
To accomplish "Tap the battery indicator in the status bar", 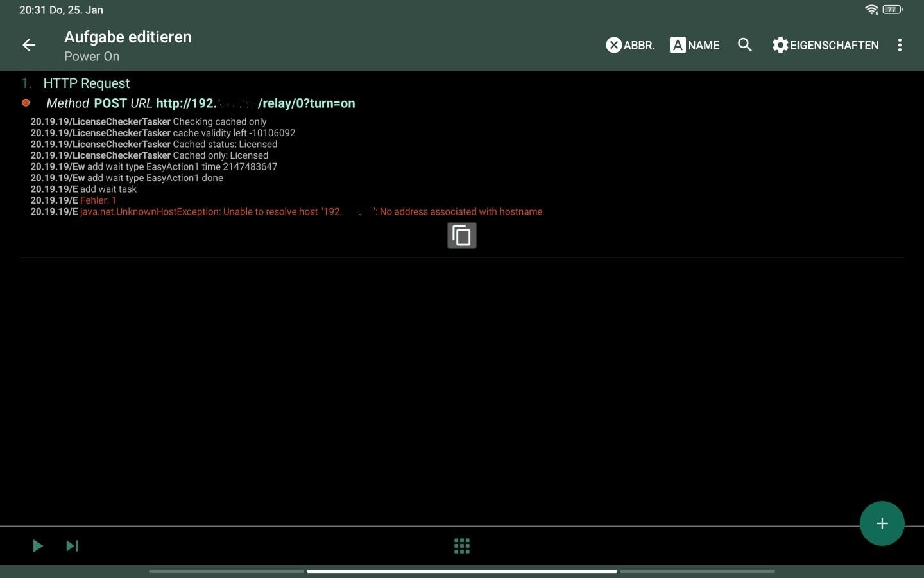I will point(892,10).
